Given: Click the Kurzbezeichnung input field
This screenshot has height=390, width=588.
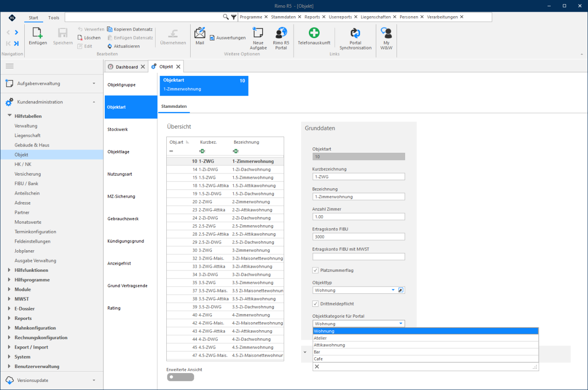Looking at the screenshot, I should pos(359,177).
